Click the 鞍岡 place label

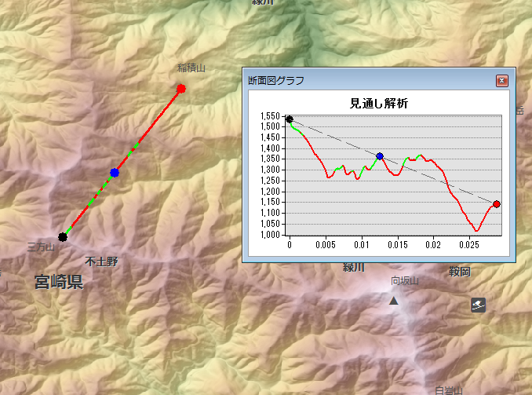[459, 272]
